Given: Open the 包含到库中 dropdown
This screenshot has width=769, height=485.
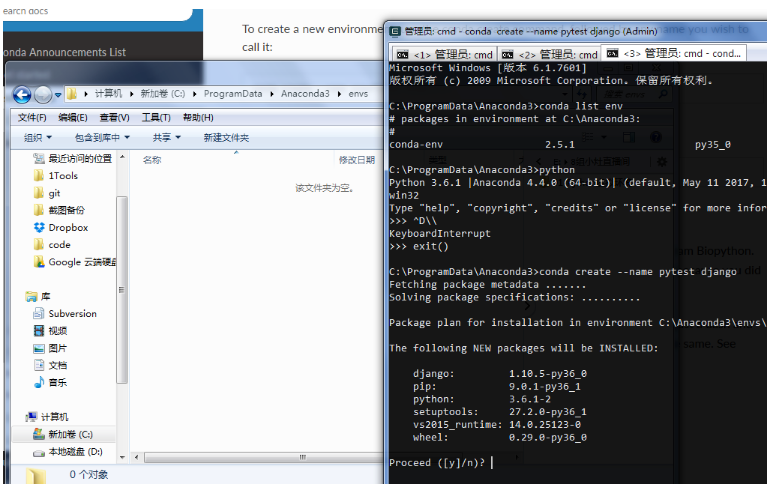Looking at the screenshot, I should pyautogui.click(x=102, y=138).
